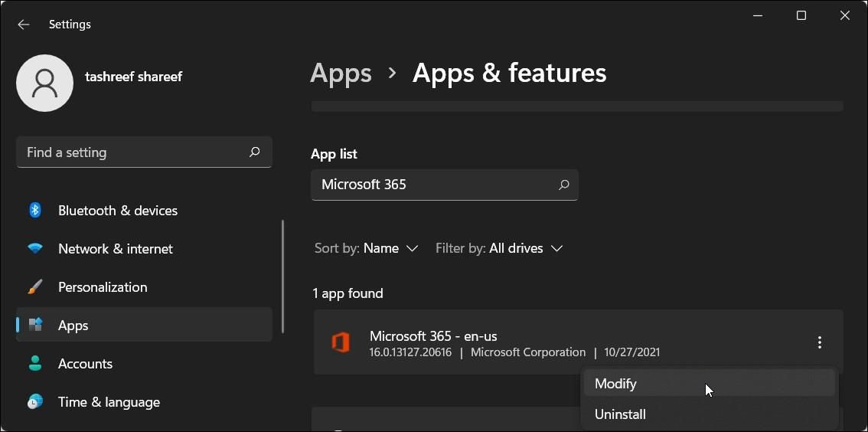Navigate to Apps in the breadcrumb
This screenshot has width=868, height=432.
341,73
